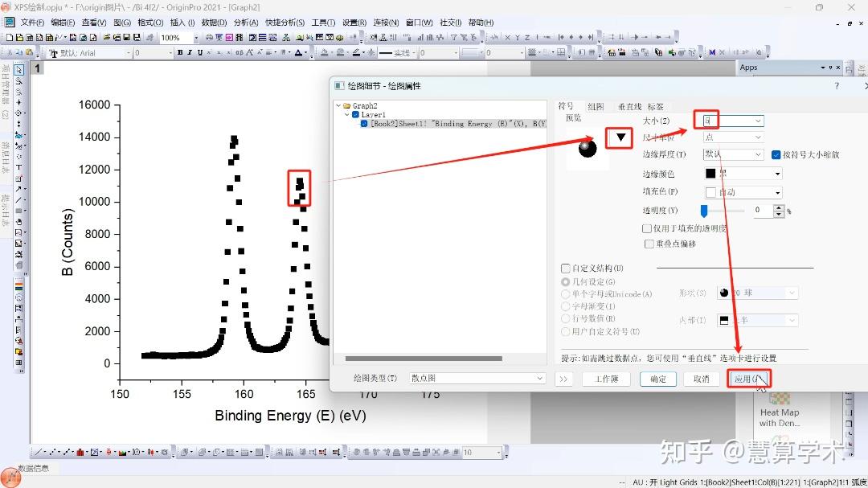The height and width of the screenshot is (488, 868).
Task: Click the 取消 button
Action: point(700,378)
